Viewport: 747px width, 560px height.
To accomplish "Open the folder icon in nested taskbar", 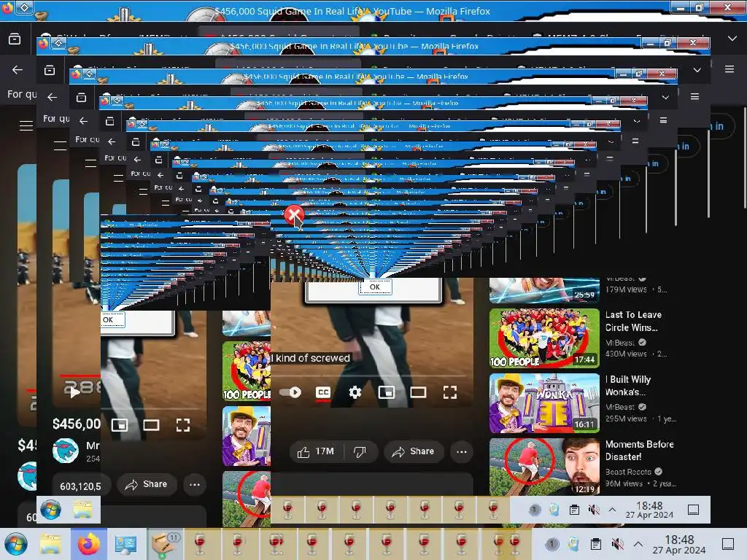I will click(x=82, y=510).
